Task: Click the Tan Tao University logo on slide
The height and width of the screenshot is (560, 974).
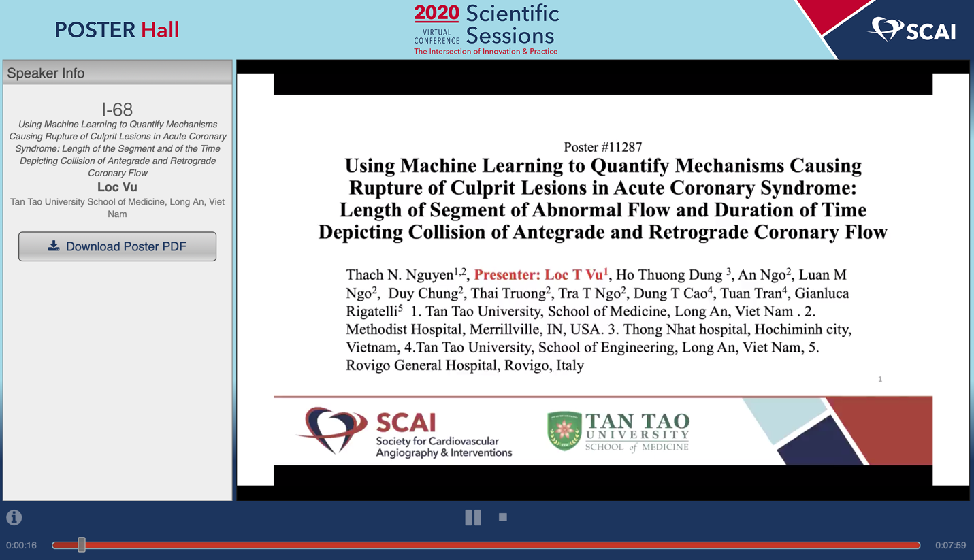Action: pyautogui.click(x=618, y=431)
